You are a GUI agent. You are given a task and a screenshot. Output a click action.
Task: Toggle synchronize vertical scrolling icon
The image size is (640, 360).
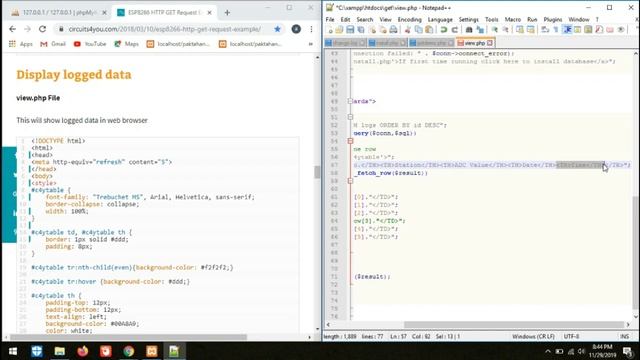click(520, 29)
